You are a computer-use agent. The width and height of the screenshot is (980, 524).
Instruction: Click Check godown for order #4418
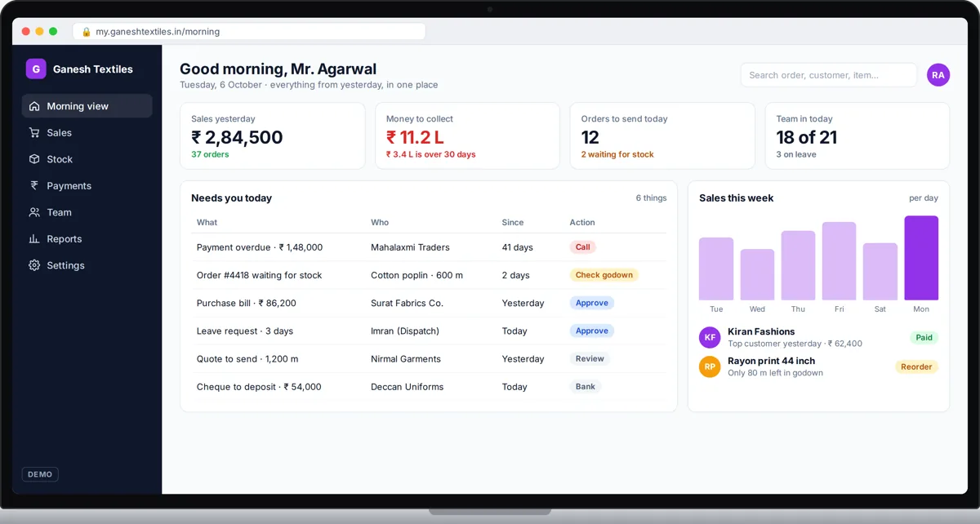[x=604, y=275]
